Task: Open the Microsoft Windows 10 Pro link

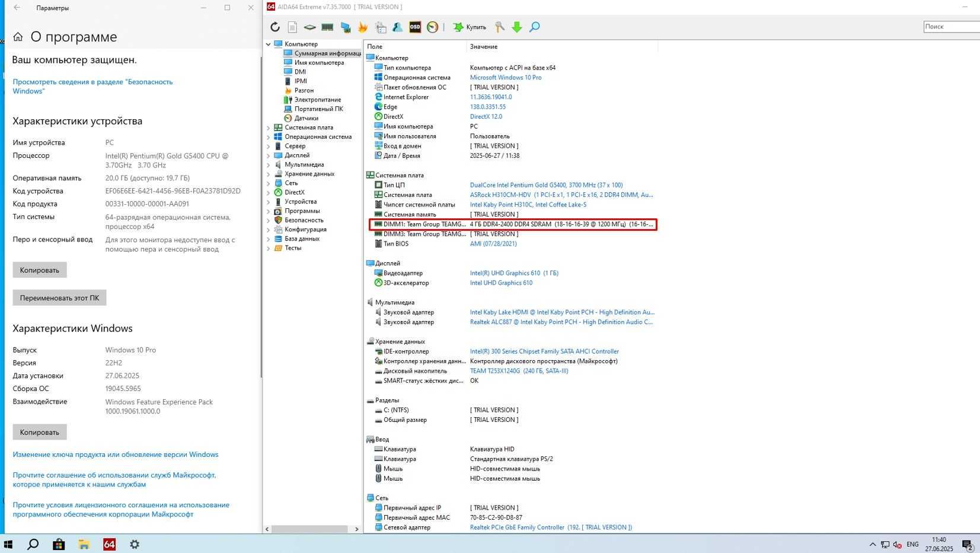Action: tap(506, 77)
